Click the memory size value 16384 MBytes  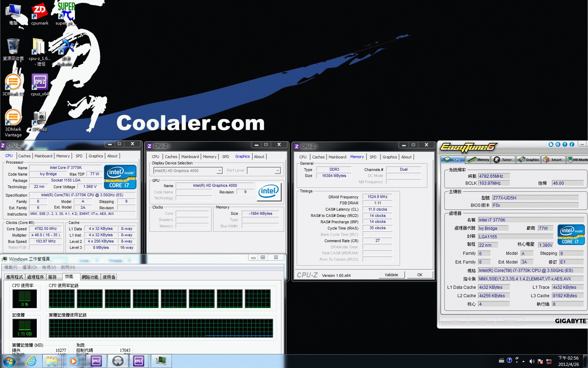click(x=334, y=176)
